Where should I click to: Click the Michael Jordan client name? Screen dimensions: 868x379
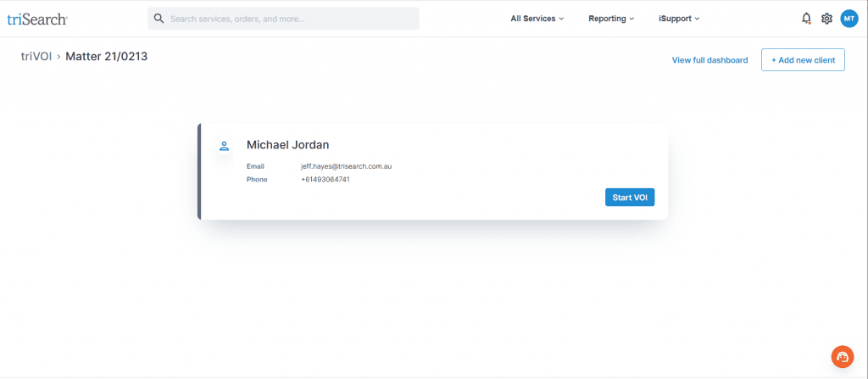pos(287,145)
